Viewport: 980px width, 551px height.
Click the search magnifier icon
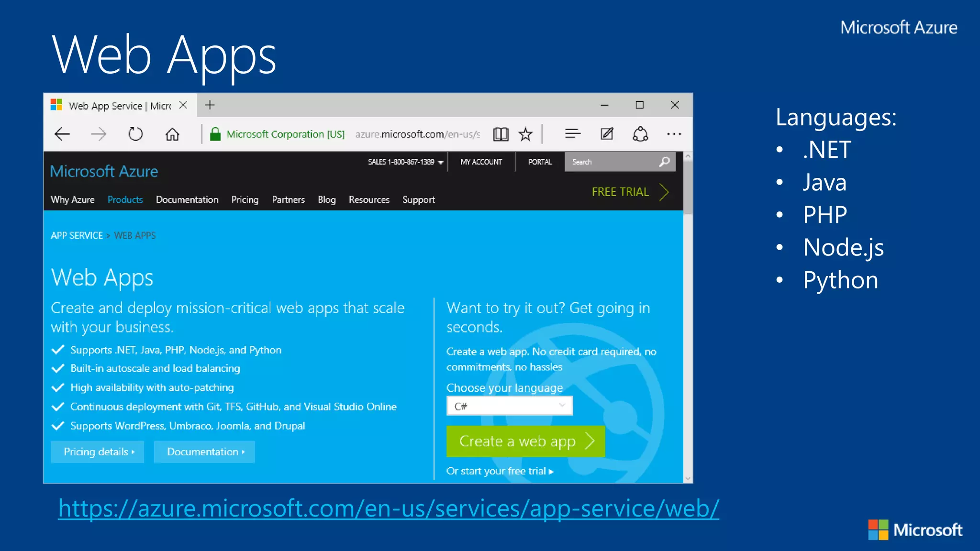pos(664,162)
